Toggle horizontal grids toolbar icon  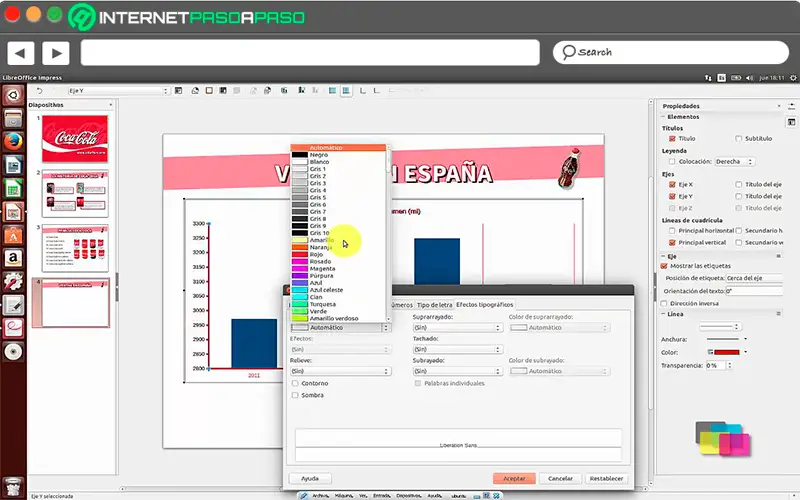(x=332, y=91)
